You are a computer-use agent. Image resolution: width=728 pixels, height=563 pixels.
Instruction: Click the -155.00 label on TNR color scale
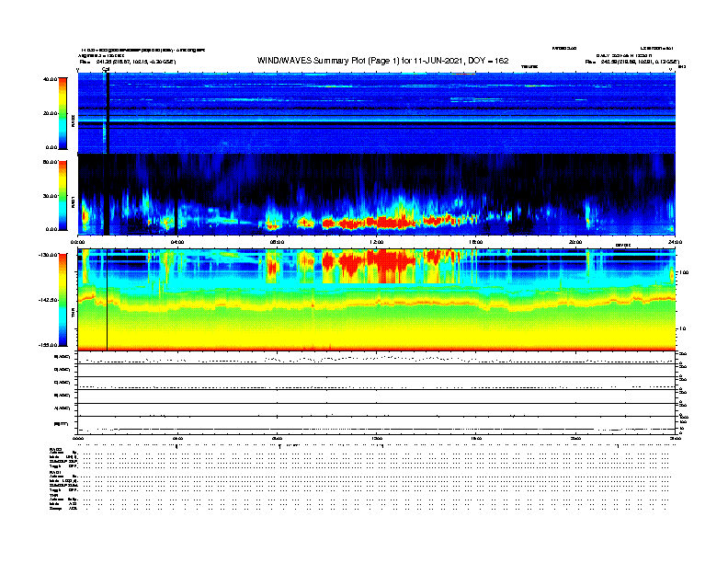click(48, 345)
